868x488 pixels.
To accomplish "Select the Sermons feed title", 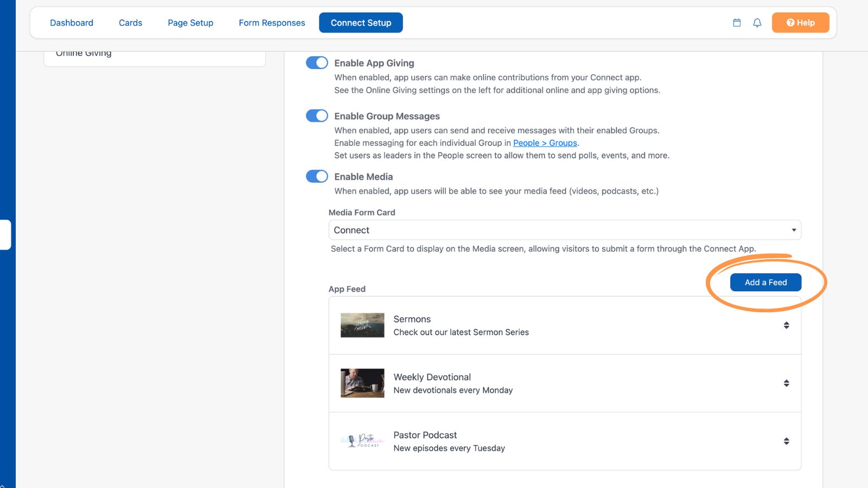I will (x=412, y=319).
